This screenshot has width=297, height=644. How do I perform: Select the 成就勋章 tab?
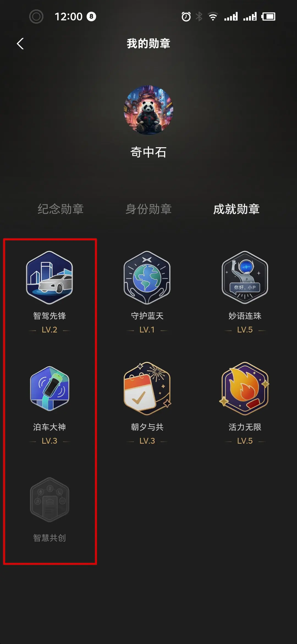[x=237, y=209]
